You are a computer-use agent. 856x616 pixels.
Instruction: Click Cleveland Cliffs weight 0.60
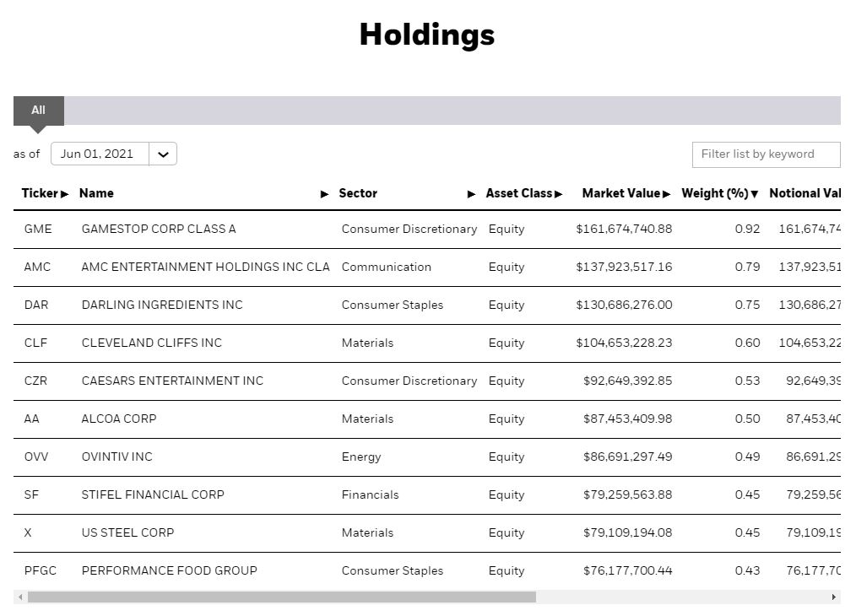747,343
